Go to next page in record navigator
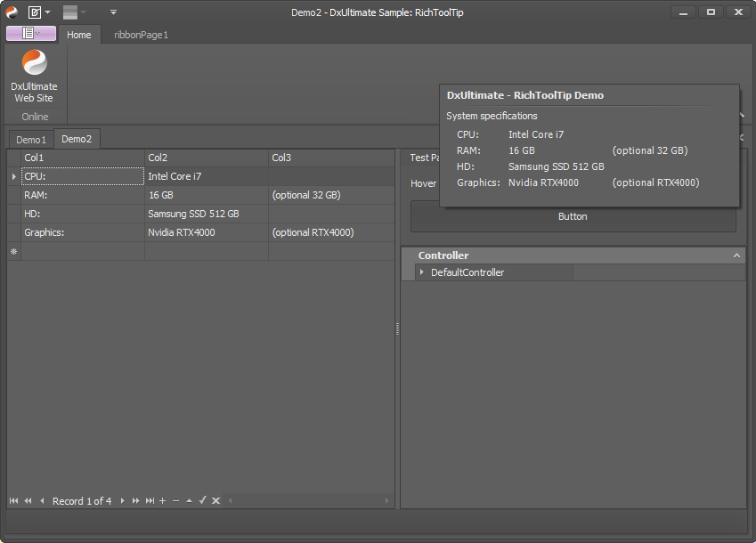 click(136, 500)
